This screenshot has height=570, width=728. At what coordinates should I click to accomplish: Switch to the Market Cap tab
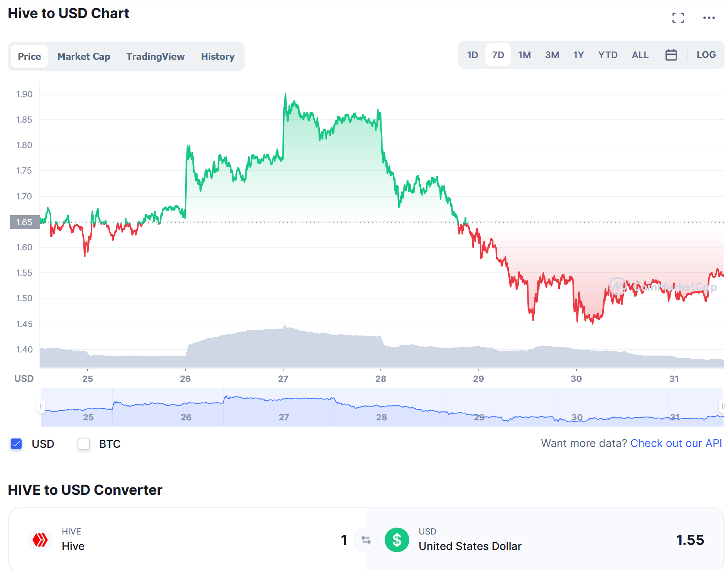coord(84,56)
